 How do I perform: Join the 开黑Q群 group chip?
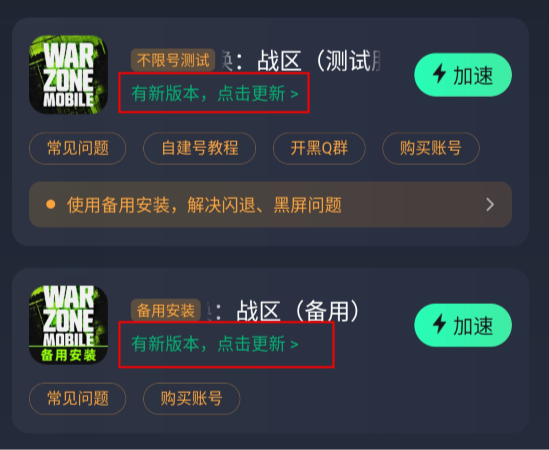pos(319,148)
